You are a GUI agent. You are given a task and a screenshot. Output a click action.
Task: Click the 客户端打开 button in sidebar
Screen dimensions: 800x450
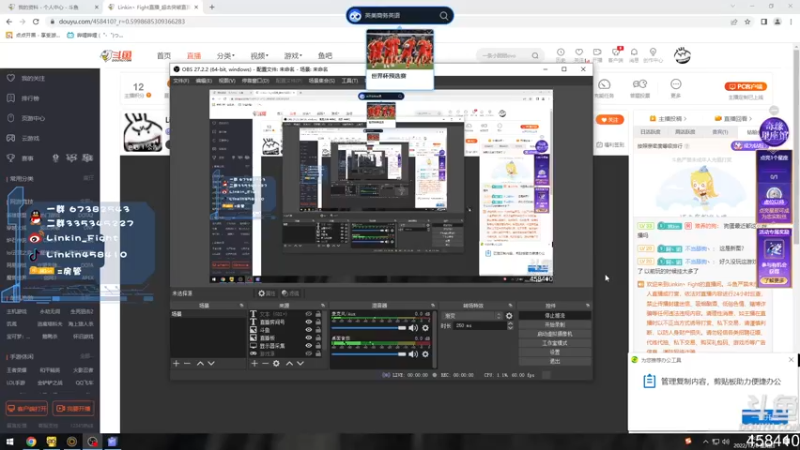coord(27,409)
